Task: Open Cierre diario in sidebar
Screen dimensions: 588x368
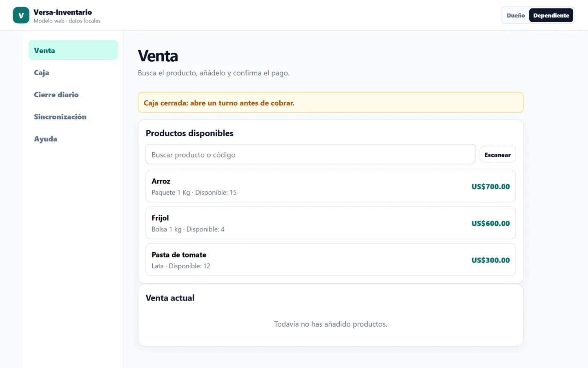Action: point(73,94)
